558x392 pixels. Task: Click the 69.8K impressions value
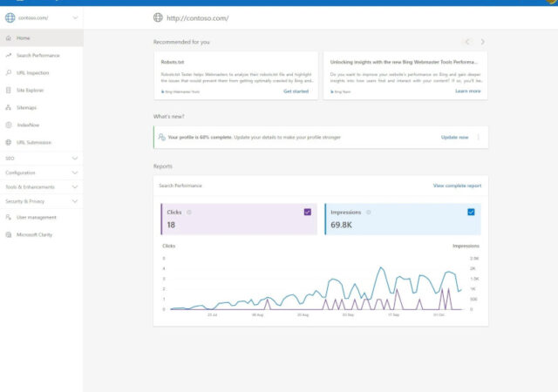(x=341, y=225)
